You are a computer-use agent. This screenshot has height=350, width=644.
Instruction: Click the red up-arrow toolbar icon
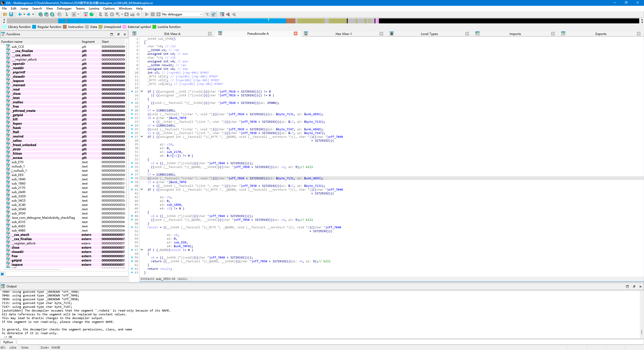(x=86, y=14)
